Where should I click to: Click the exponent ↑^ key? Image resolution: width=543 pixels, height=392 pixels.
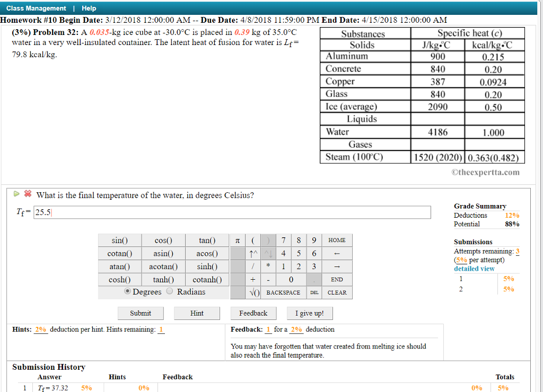click(x=253, y=253)
